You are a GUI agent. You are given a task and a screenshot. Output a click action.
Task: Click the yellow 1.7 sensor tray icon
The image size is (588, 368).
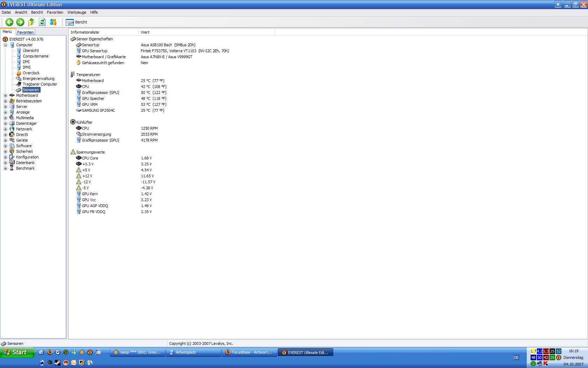point(533,351)
